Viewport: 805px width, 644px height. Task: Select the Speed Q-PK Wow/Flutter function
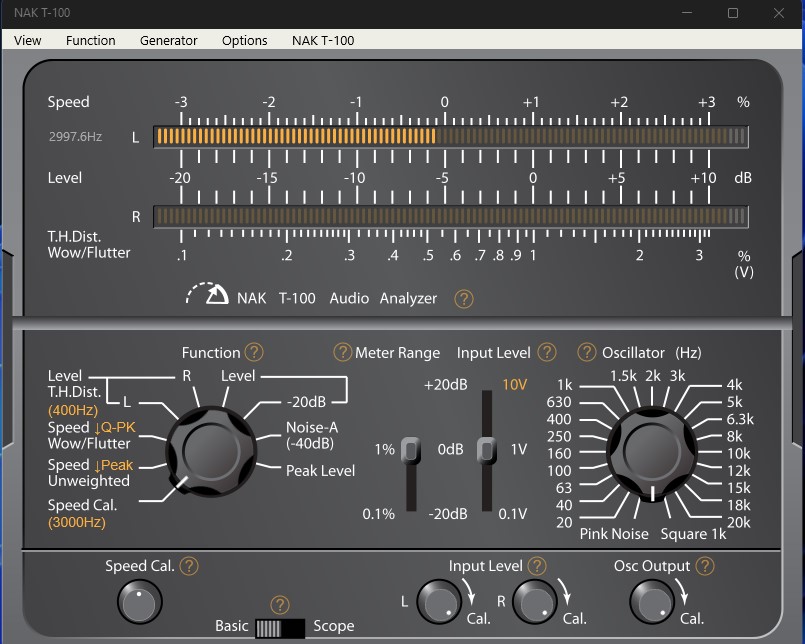pos(91,435)
